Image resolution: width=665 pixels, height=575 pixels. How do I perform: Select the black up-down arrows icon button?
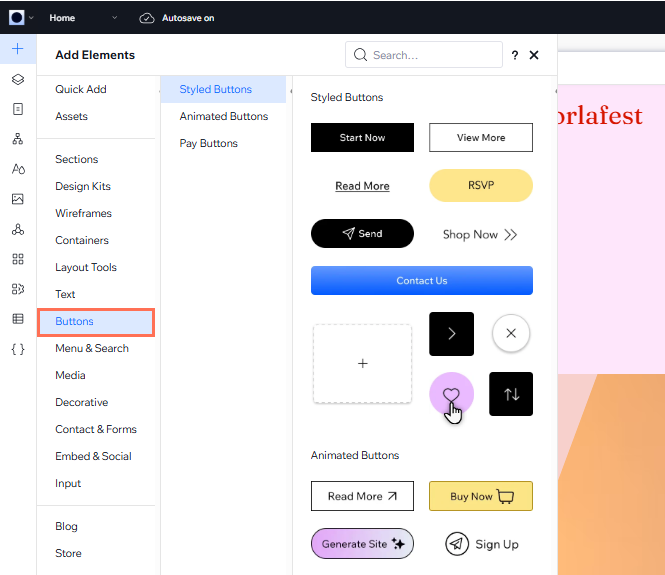click(x=511, y=394)
